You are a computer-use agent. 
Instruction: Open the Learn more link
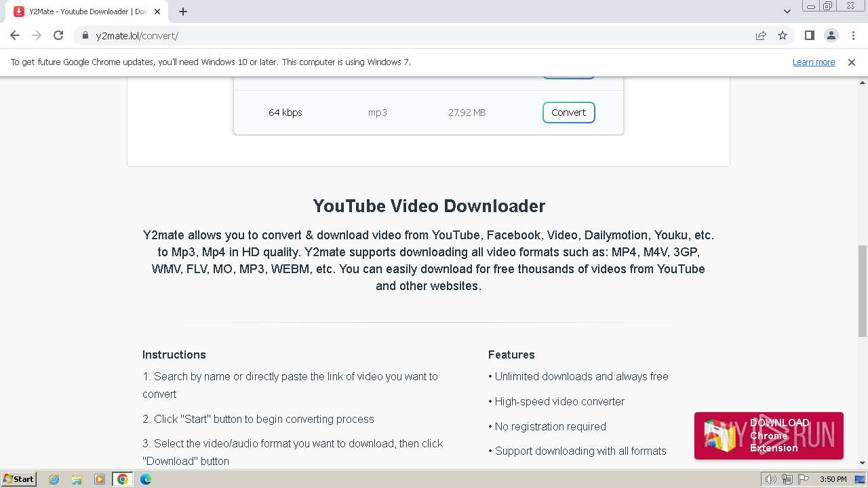(x=814, y=62)
